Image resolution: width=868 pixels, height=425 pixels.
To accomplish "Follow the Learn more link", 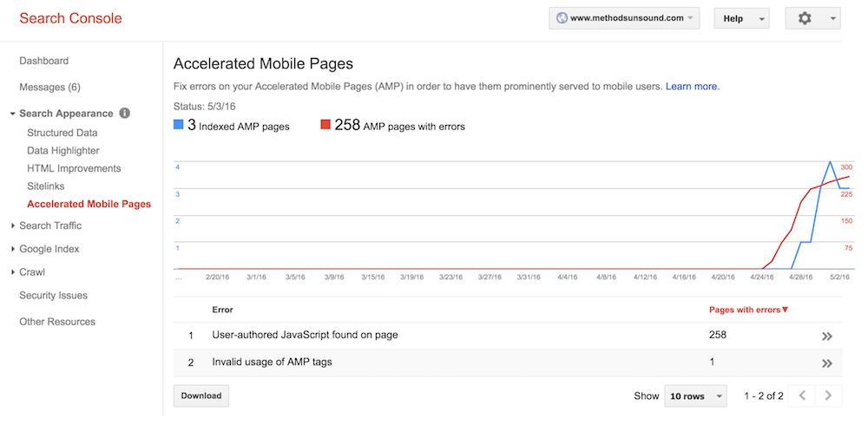I will click(x=692, y=87).
